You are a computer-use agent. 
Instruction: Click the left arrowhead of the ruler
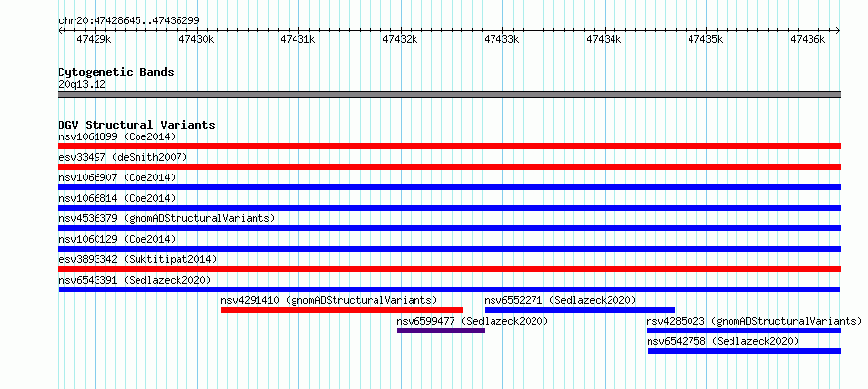60,31
